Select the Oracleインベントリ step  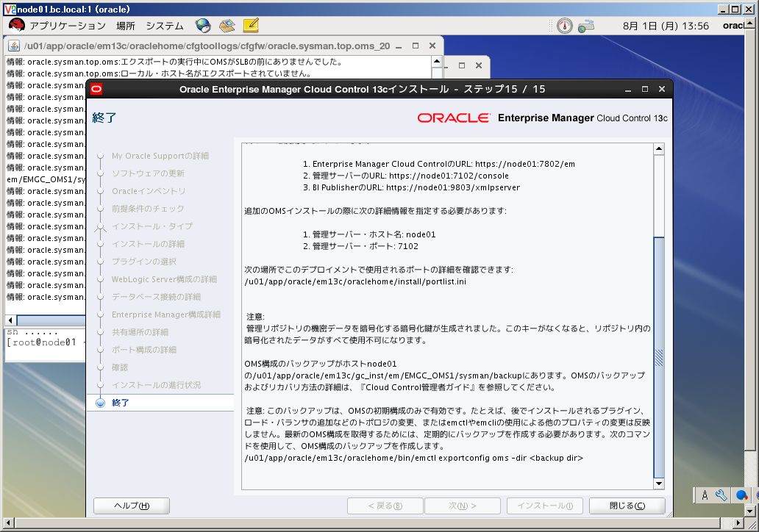click(149, 191)
